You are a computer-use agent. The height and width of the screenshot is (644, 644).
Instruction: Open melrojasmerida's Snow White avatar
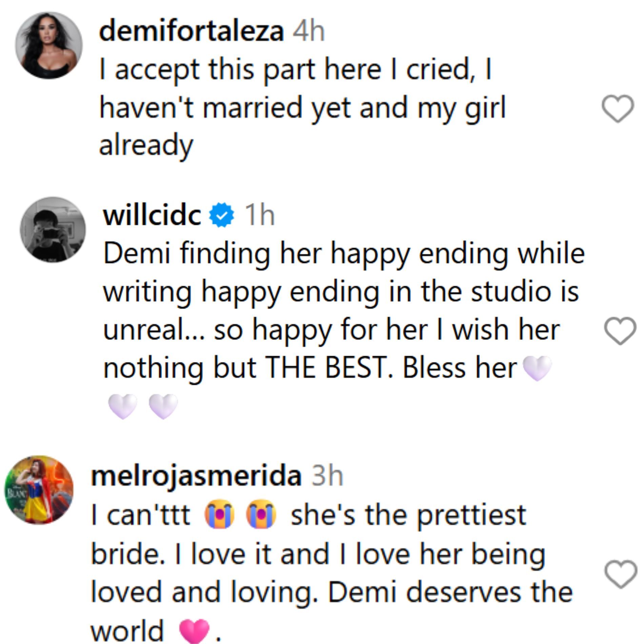[39, 489]
